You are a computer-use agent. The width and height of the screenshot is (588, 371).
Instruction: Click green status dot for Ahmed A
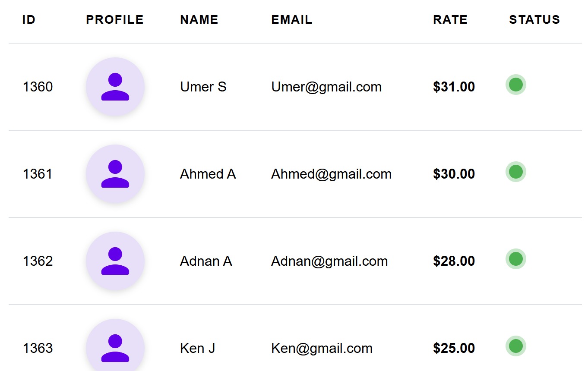click(x=515, y=172)
